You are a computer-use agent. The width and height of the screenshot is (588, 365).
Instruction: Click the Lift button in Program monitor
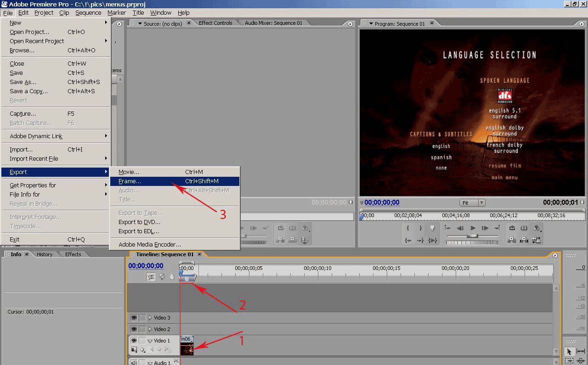(x=512, y=240)
